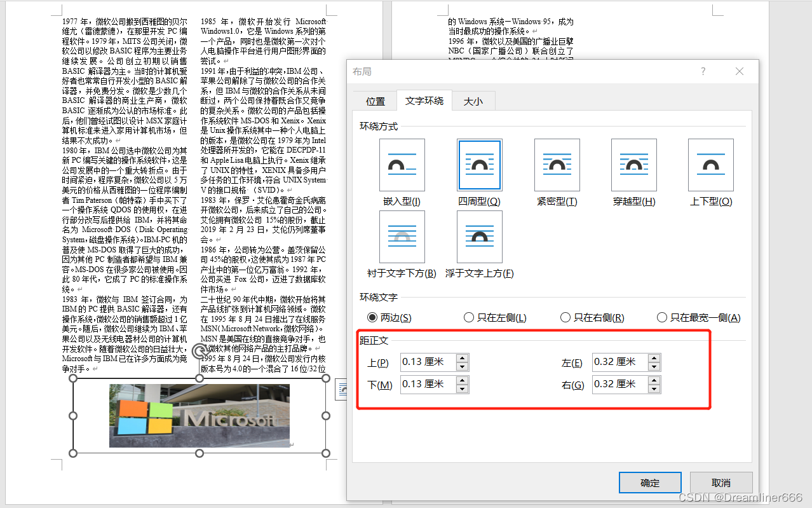Increase the 下 distance value
The image size is (812, 508).
coord(463,381)
